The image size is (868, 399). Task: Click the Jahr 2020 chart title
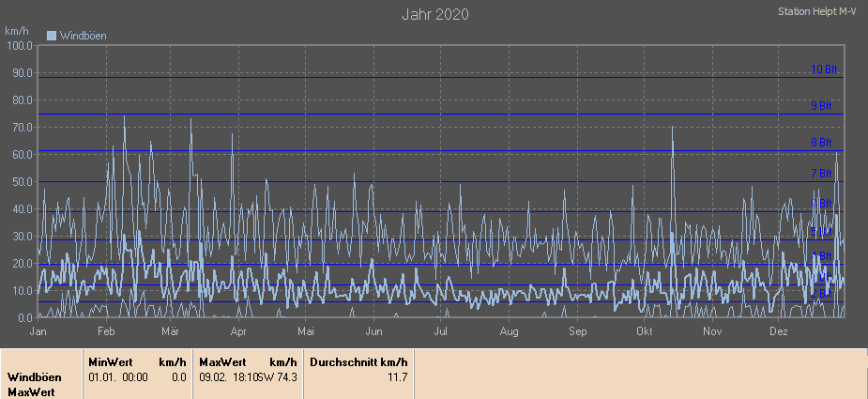coord(434,14)
